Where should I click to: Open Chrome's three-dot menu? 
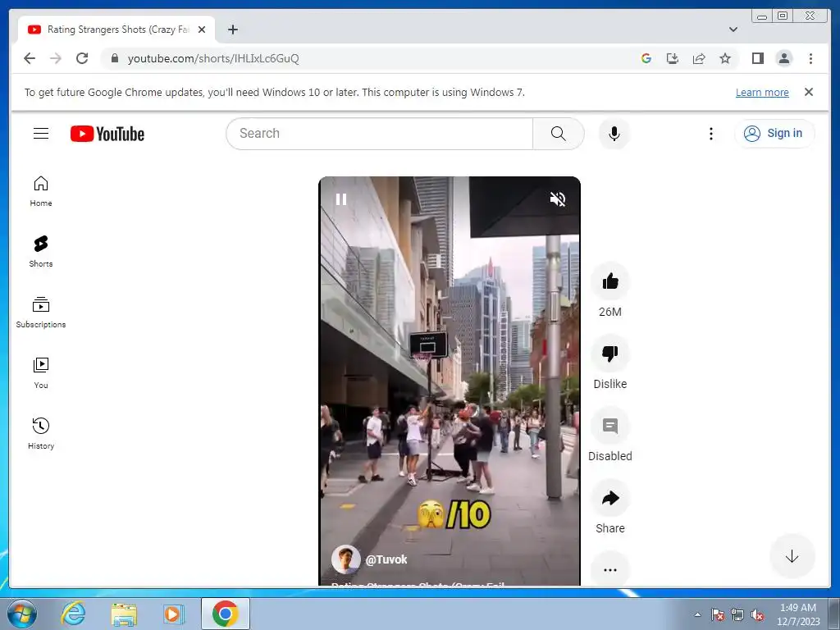pyautogui.click(x=810, y=58)
